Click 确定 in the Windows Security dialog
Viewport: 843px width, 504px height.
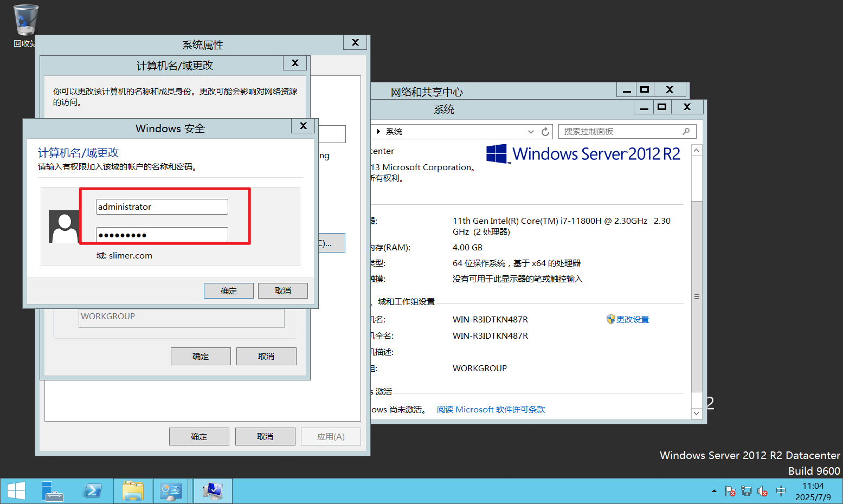[x=228, y=291]
